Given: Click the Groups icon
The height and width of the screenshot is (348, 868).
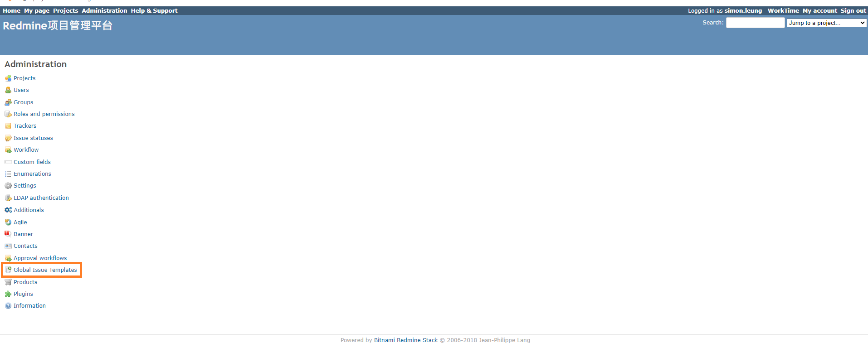Looking at the screenshot, I should [8, 102].
